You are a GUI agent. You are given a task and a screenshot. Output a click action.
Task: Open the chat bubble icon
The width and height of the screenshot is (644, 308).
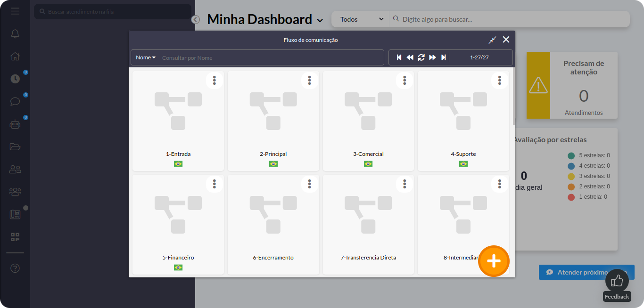(x=15, y=101)
